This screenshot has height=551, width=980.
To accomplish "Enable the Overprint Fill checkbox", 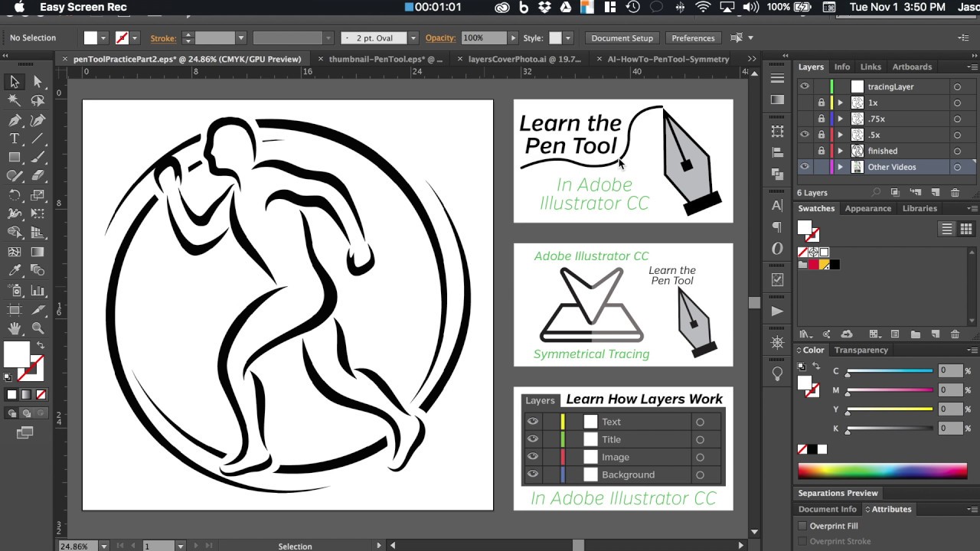I will tap(802, 526).
